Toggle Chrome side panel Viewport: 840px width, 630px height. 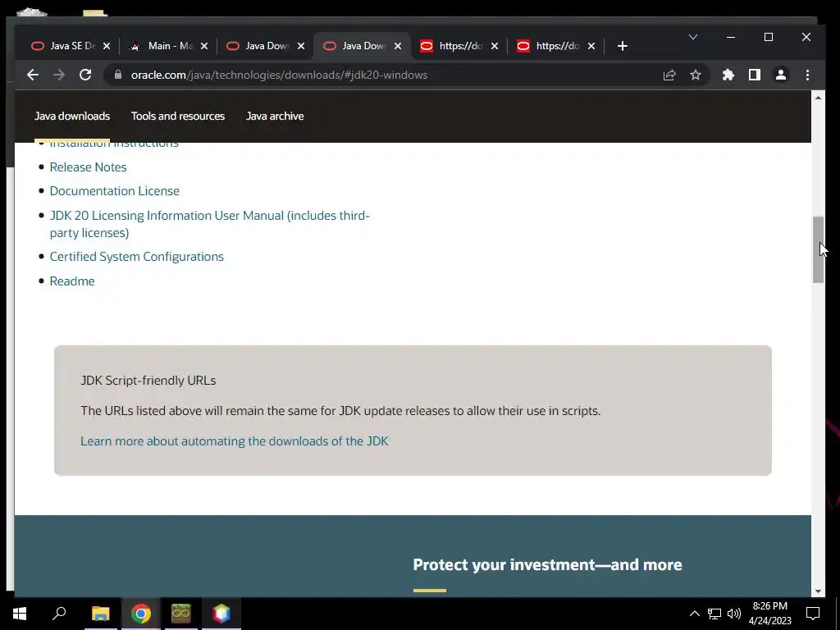[x=755, y=75]
